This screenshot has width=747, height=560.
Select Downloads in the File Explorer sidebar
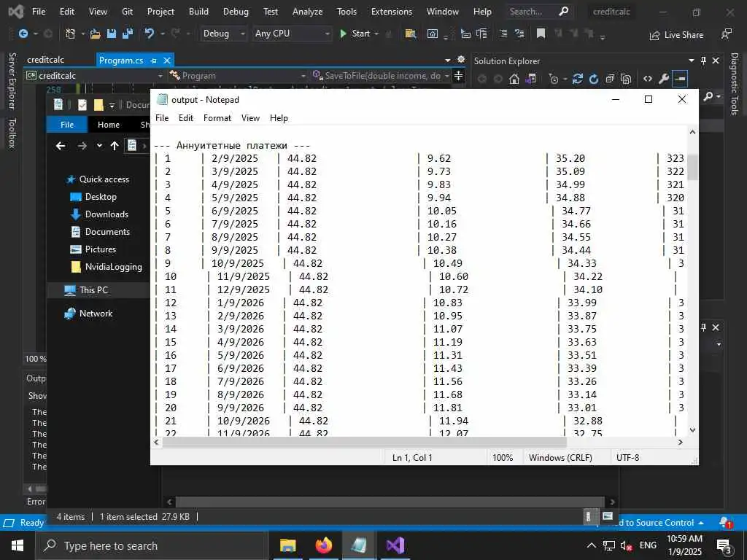(99, 214)
